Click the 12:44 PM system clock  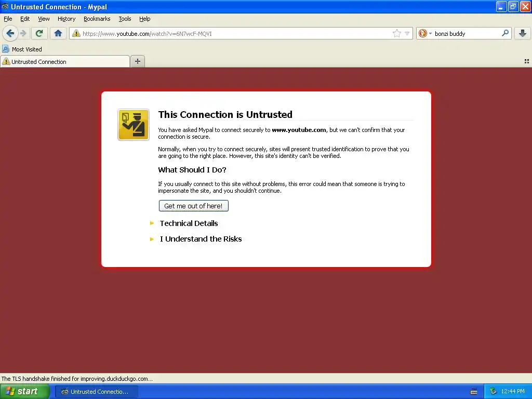(513, 392)
